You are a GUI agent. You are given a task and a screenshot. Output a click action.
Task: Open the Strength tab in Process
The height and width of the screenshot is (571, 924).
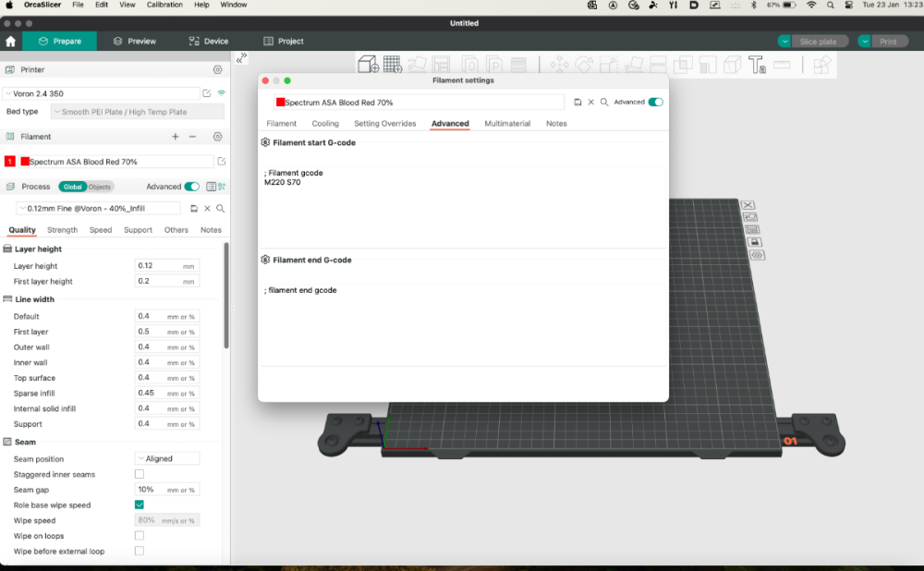point(63,230)
